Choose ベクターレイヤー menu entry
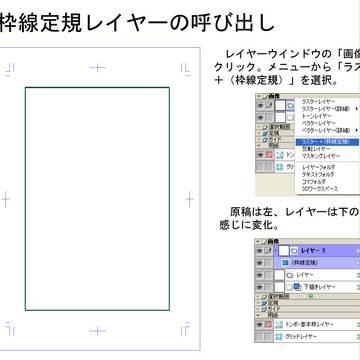The height and width of the screenshot is (360, 360). 318,123
